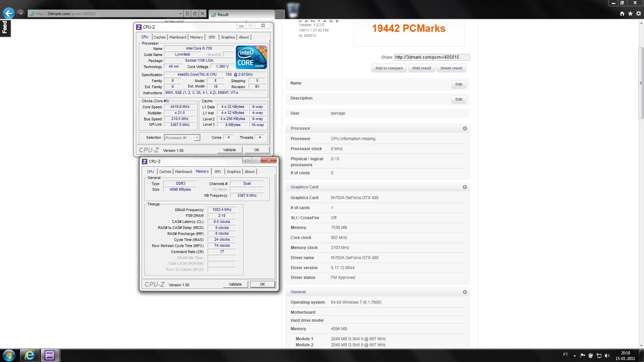Open Favorites with the star icon
The image size is (644, 362).
pyautogui.click(x=630, y=14)
